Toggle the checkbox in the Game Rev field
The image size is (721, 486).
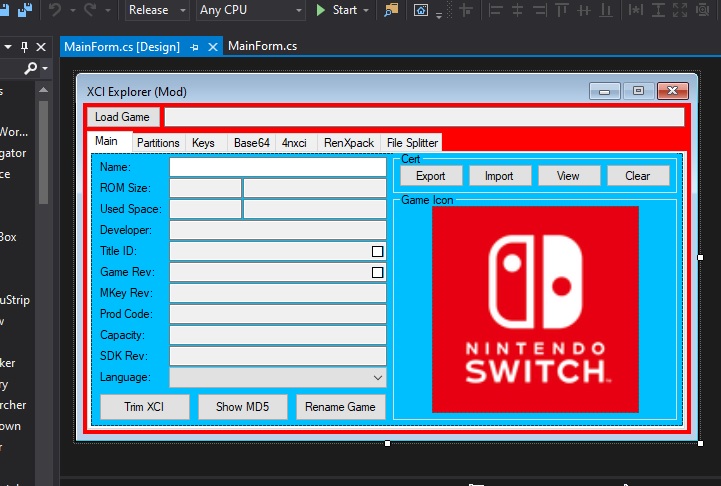[377, 273]
